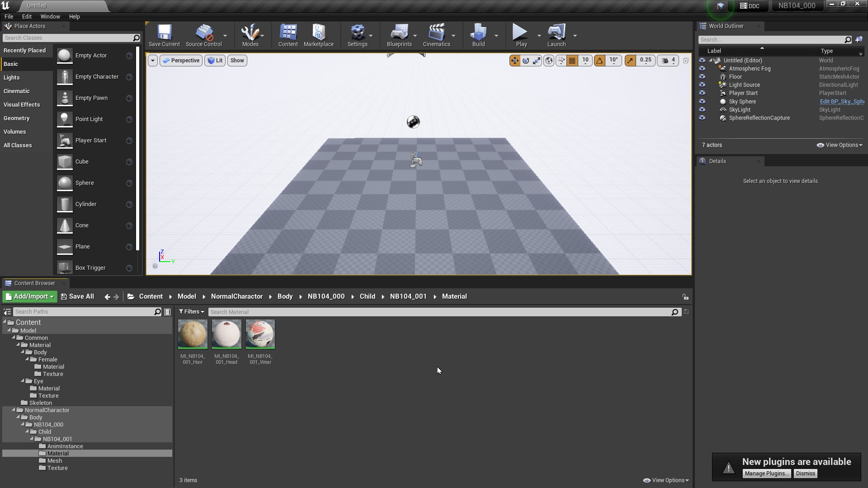Select the translate gizmo icon in viewport
This screenshot has width=868, height=488.
[515, 61]
